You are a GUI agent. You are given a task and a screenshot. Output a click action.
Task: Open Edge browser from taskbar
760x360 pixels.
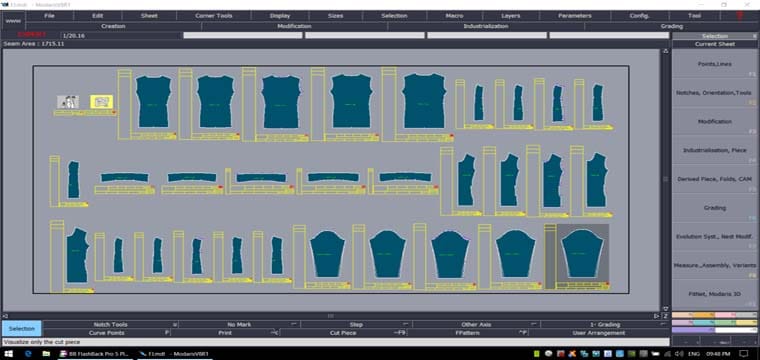pos(28,354)
